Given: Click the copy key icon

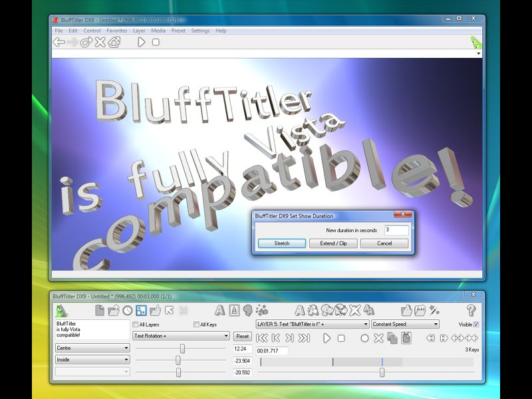Looking at the screenshot, I should coord(392,338).
